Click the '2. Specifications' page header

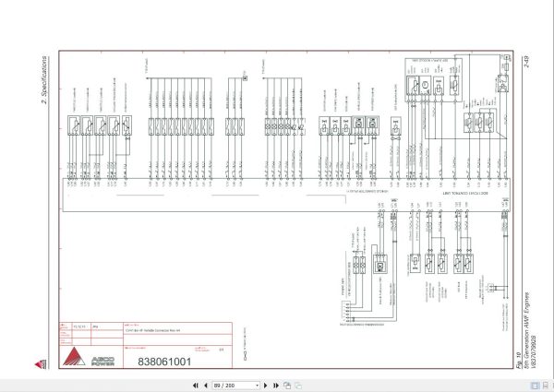(43, 79)
